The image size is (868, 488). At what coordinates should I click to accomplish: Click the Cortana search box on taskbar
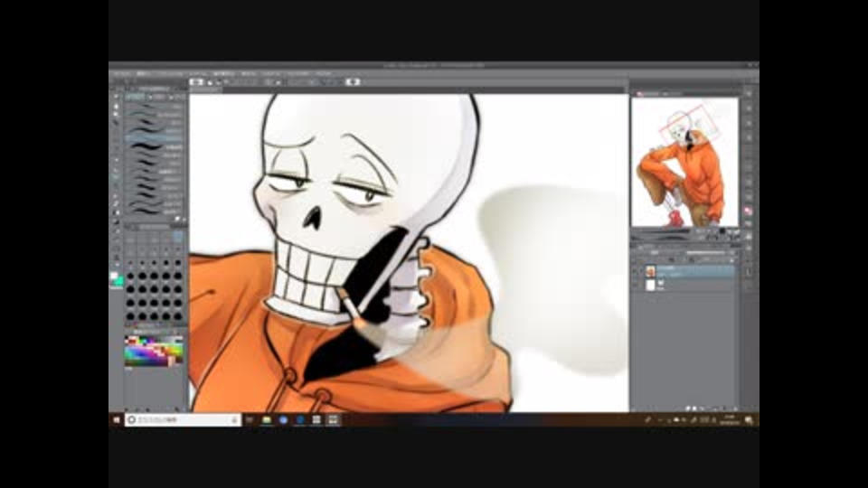(183, 420)
